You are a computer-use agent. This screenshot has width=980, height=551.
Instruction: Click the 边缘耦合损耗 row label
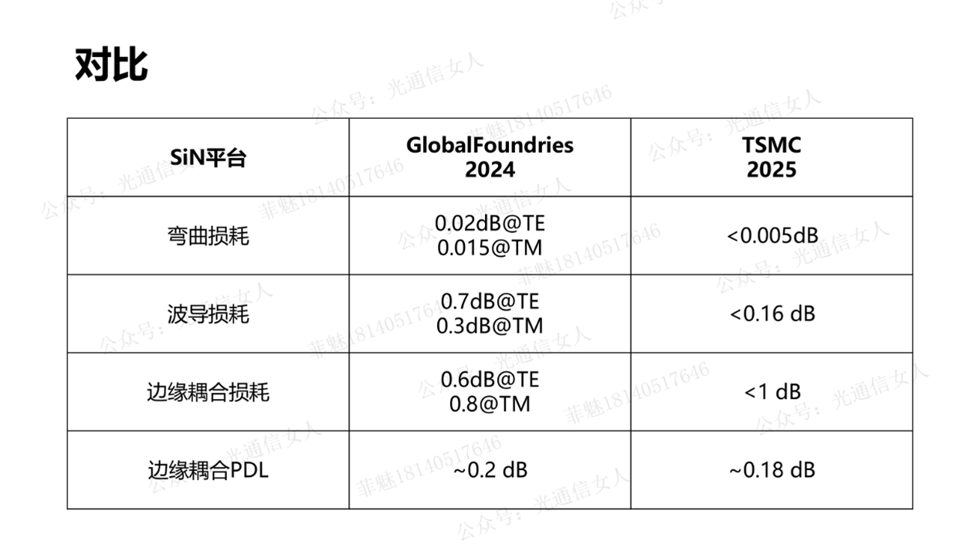point(208,392)
